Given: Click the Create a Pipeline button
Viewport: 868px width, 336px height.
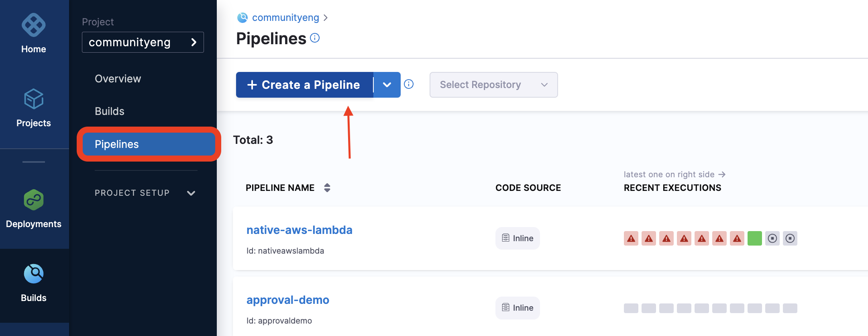Looking at the screenshot, I should [305, 85].
